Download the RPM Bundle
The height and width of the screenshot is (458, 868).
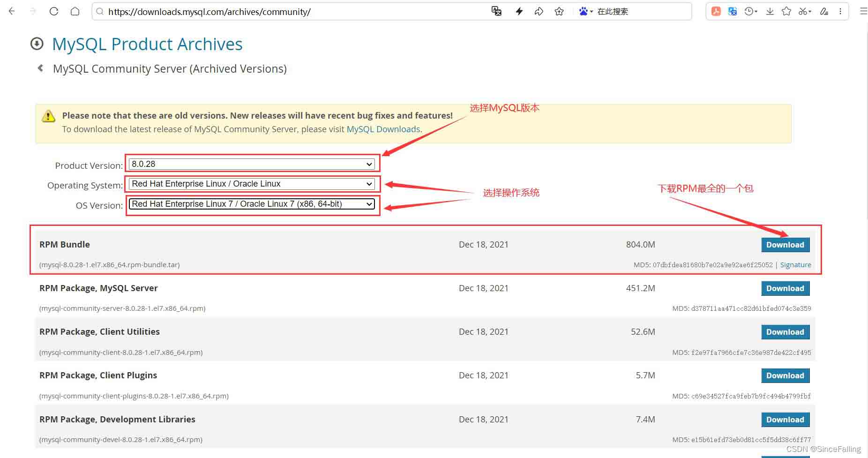coord(785,245)
